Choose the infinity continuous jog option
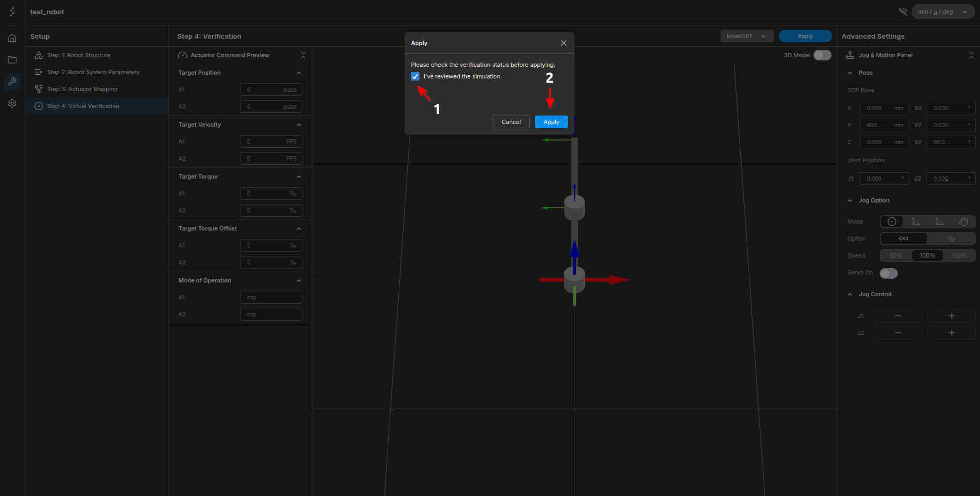Image resolution: width=980 pixels, height=496 pixels. point(904,238)
